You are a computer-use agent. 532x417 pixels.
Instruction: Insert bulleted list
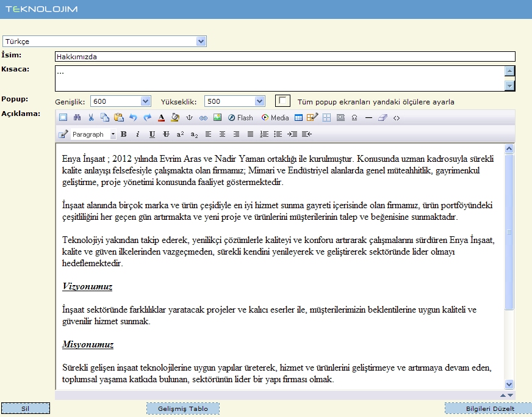point(278,134)
